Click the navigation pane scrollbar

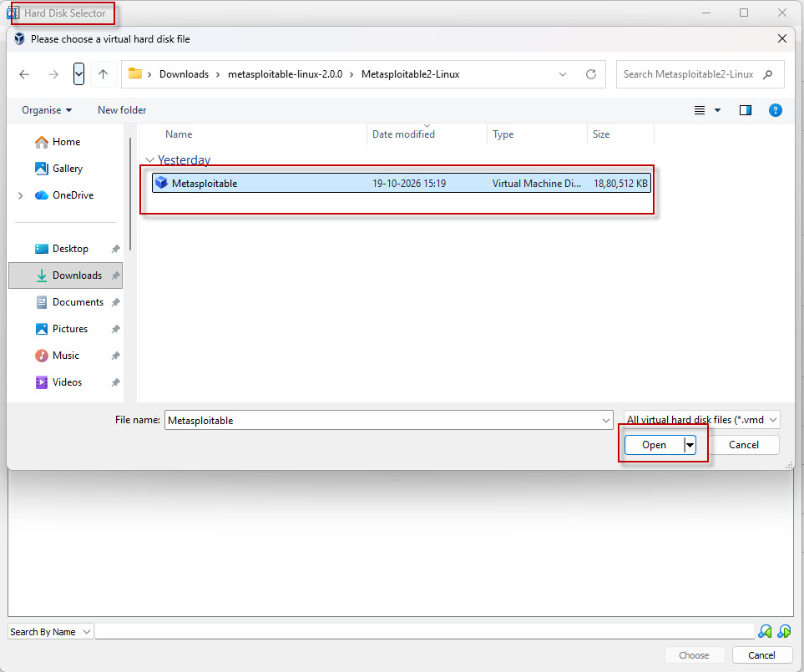pyautogui.click(x=130, y=195)
